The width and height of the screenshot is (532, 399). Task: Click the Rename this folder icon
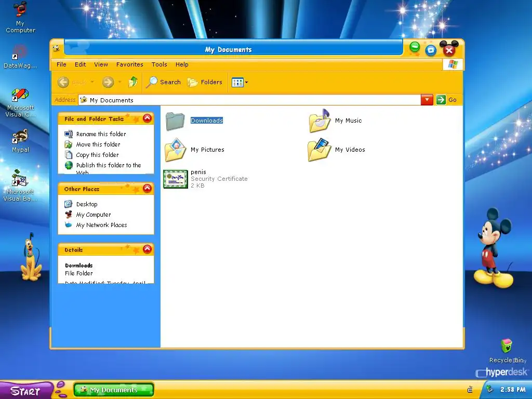[x=69, y=134]
